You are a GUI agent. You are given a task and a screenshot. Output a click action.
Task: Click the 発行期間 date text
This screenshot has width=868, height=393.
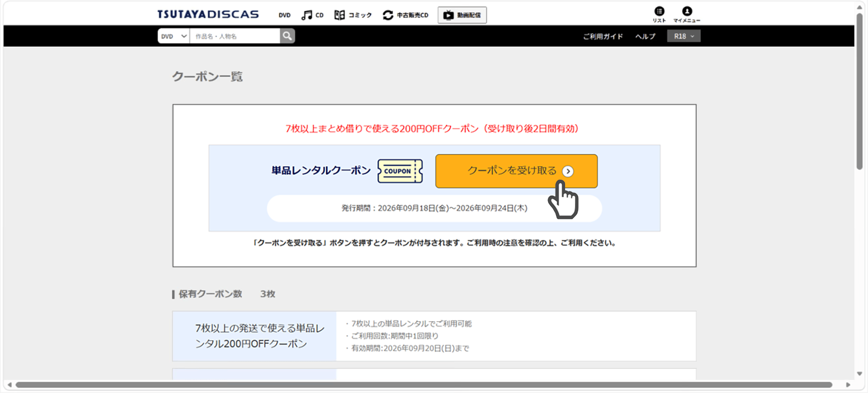point(434,208)
